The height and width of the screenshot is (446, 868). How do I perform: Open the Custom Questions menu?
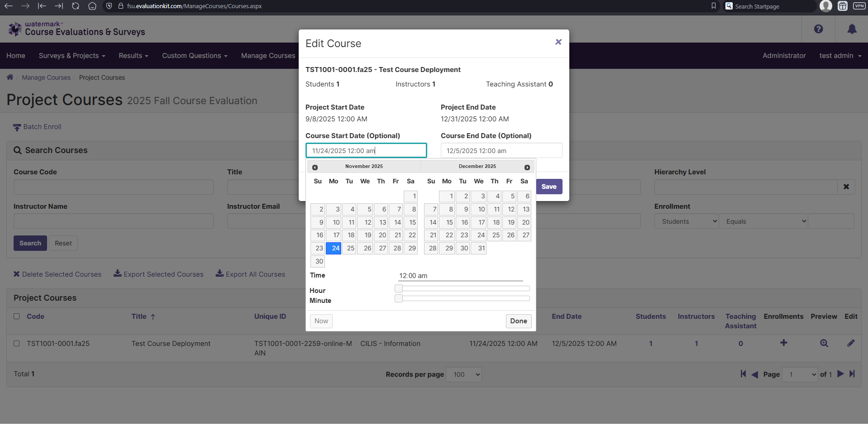pos(195,56)
